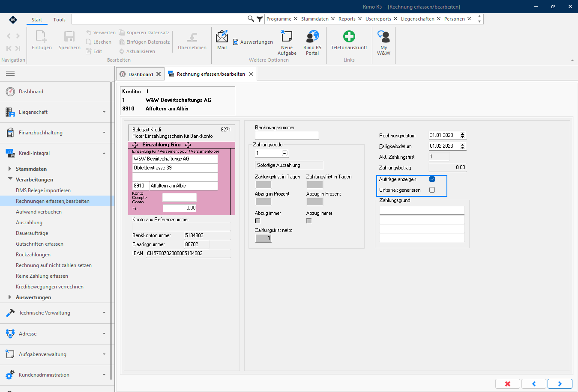Toggle left Abzug immer checkbox
This screenshot has width=578, height=392.
tap(258, 221)
